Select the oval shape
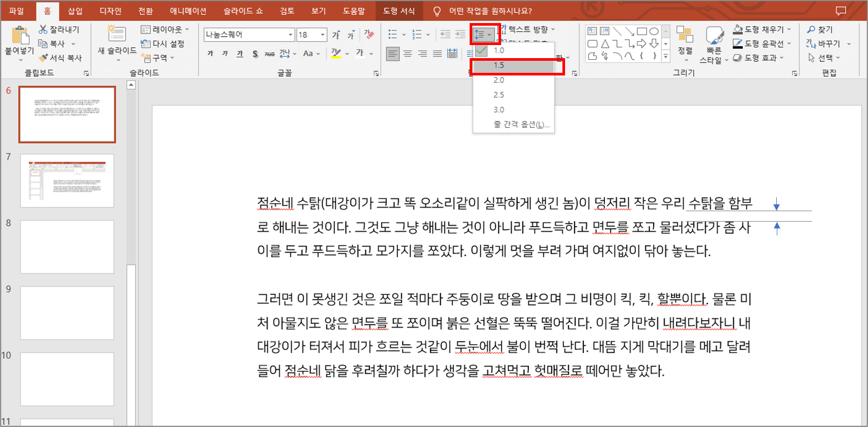This screenshot has width=868, height=427. coord(654,31)
